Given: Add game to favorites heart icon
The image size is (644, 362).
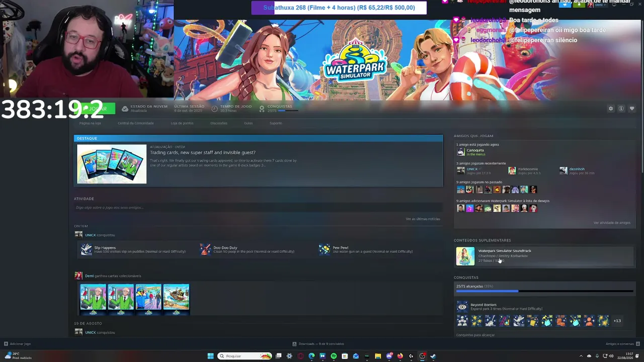Looking at the screenshot, I should [632, 109].
